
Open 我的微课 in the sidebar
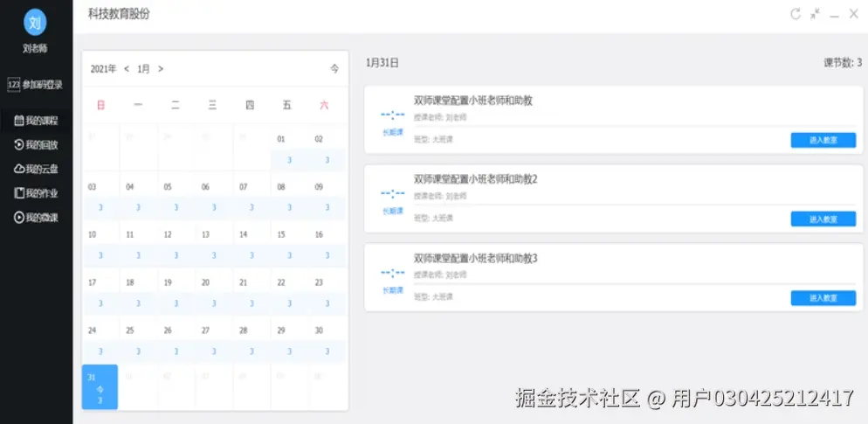[36, 218]
